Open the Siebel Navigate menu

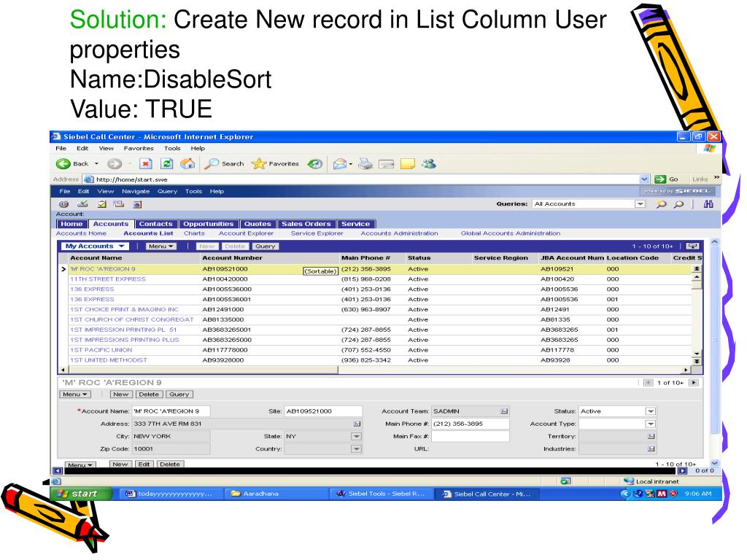[x=136, y=191]
